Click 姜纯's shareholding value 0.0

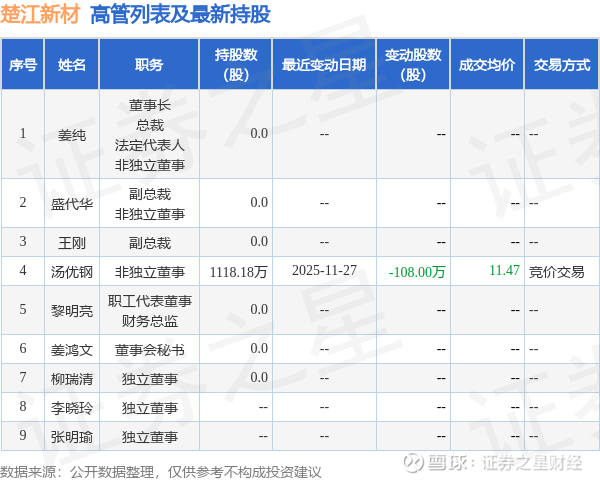259,133
